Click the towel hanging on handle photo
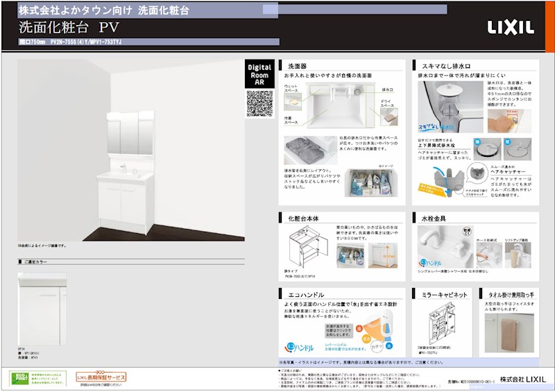Image resolution: width=555 pixels, height=392 pixels. point(509,333)
